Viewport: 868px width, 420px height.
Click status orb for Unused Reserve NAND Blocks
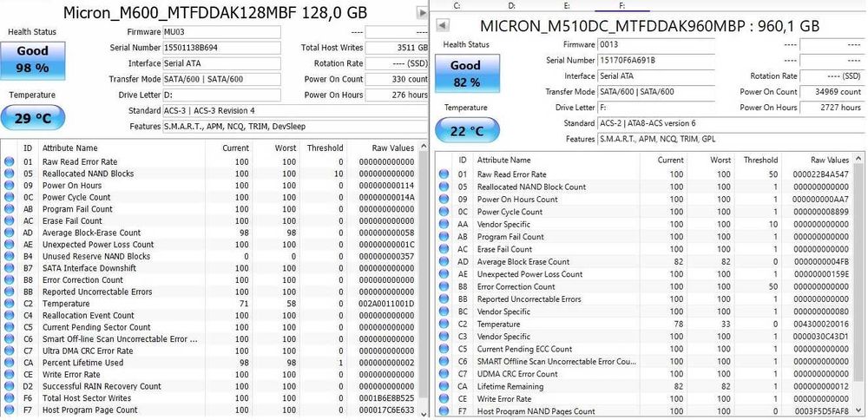click(9, 257)
